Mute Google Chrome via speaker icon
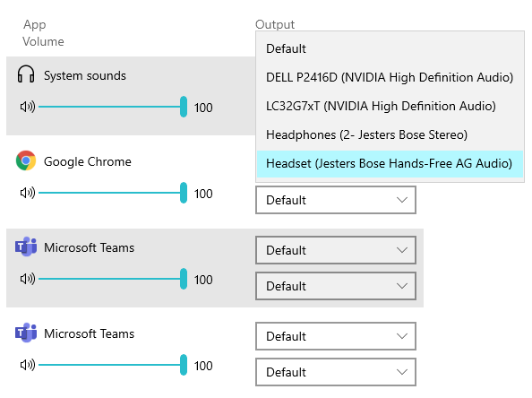This screenshot has height=398, width=532. 28,193
